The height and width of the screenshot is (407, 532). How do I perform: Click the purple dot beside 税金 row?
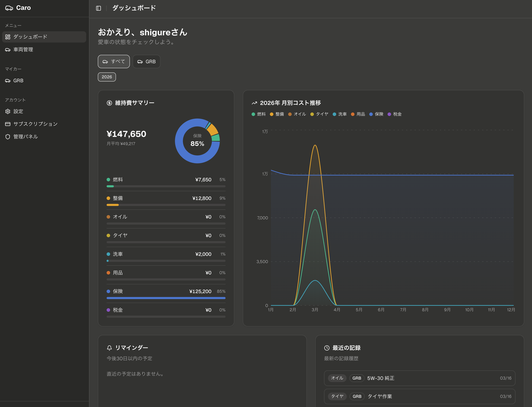[x=108, y=310]
